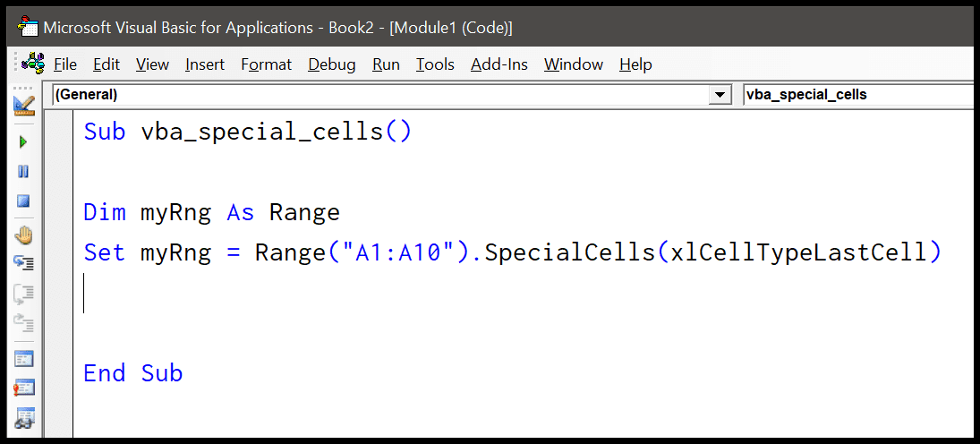Click the Break pause icon
The width and height of the screenshot is (980, 444).
click(x=23, y=171)
